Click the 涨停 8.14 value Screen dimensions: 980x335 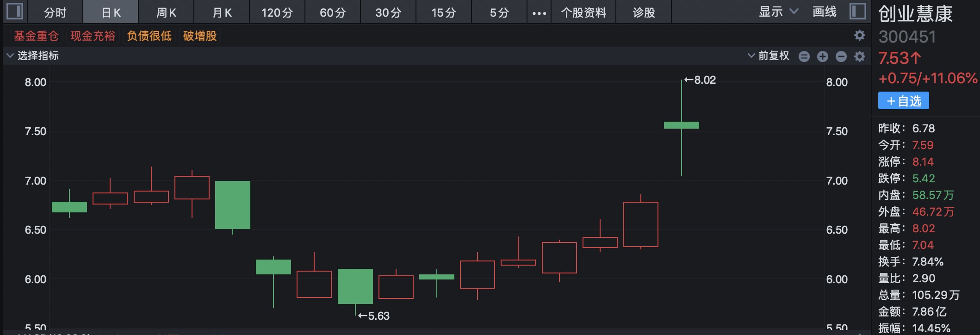(x=923, y=161)
